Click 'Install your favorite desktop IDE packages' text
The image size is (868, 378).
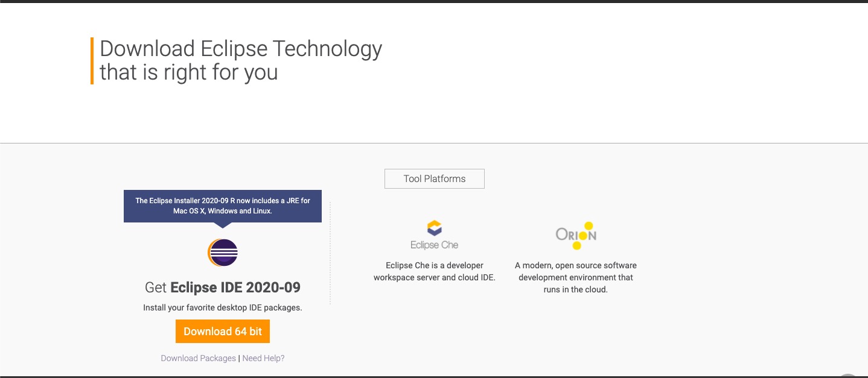223,307
